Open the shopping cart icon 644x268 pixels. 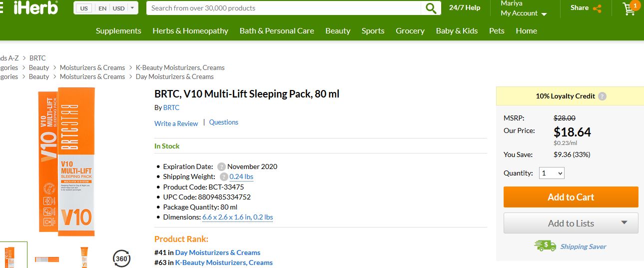click(x=629, y=8)
